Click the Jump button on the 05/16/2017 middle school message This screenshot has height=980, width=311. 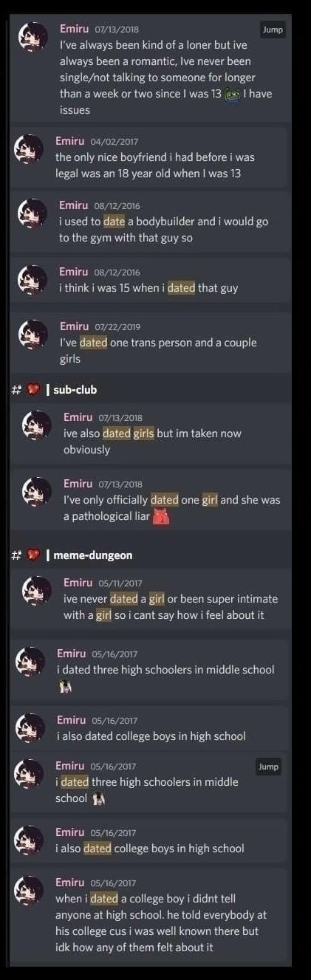point(268,767)
